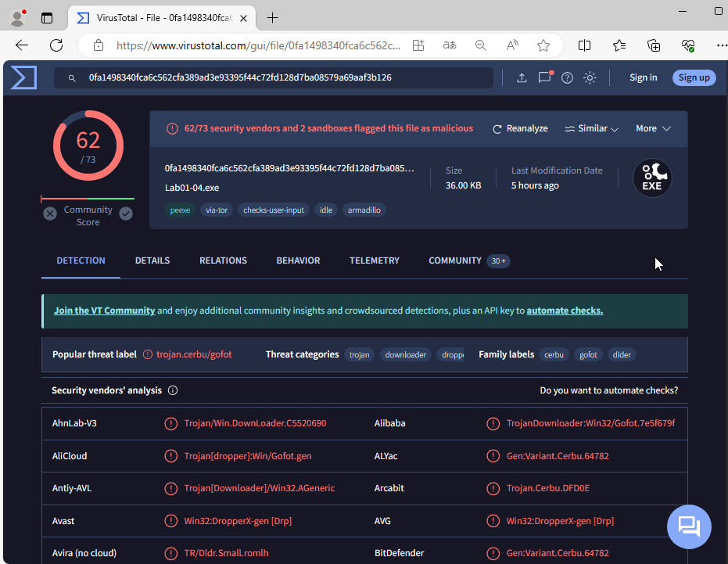The image size is (728, 564).
Task: Click the popular threat label alert icon
Action: point(148,354)
